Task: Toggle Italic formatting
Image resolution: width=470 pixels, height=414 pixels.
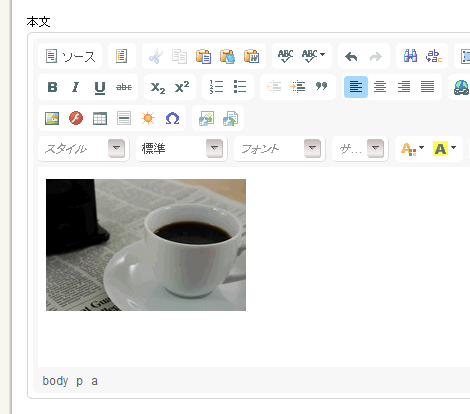Action: pos(76,87)
